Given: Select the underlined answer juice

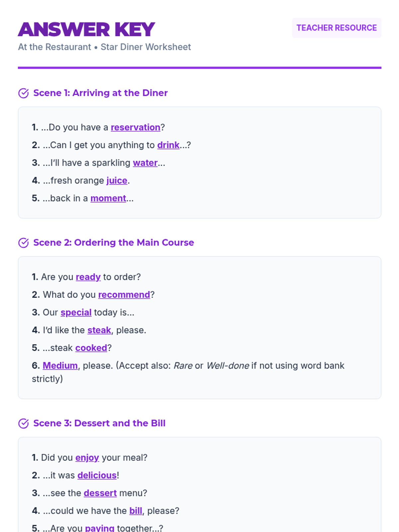Looking at the screenshot, I should 117,181.
